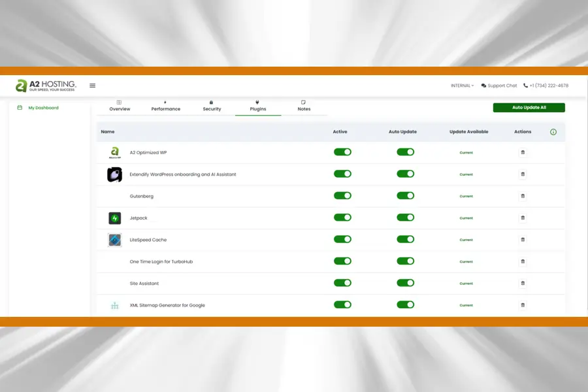Click the A2 Optimized WP plugin logo

(115, 153)
